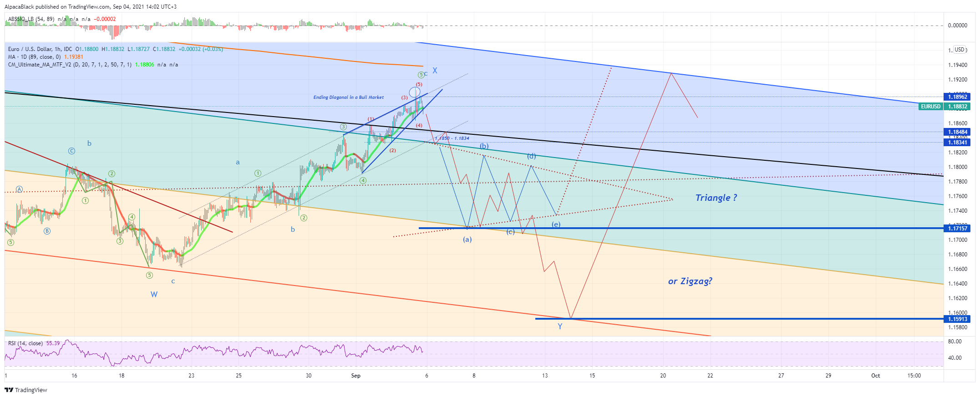
Task: Click the '15:00' label on time axis
Action: click(x=914, y=376)
